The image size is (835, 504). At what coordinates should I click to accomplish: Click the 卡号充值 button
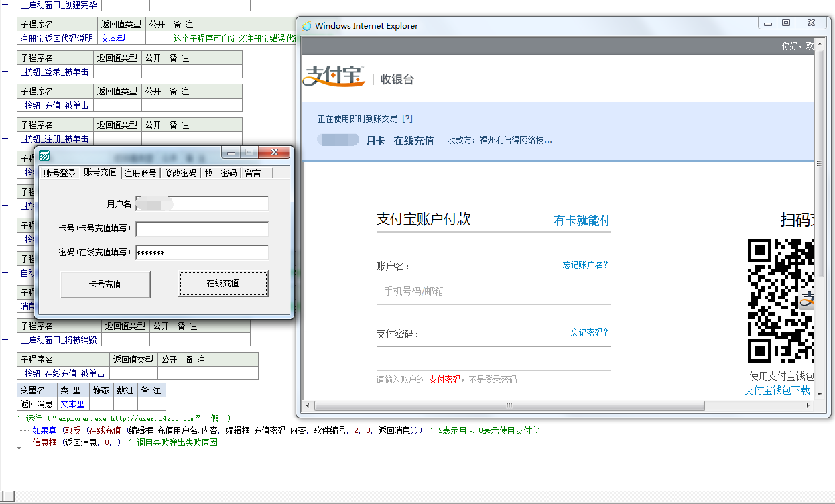(105, 284)
